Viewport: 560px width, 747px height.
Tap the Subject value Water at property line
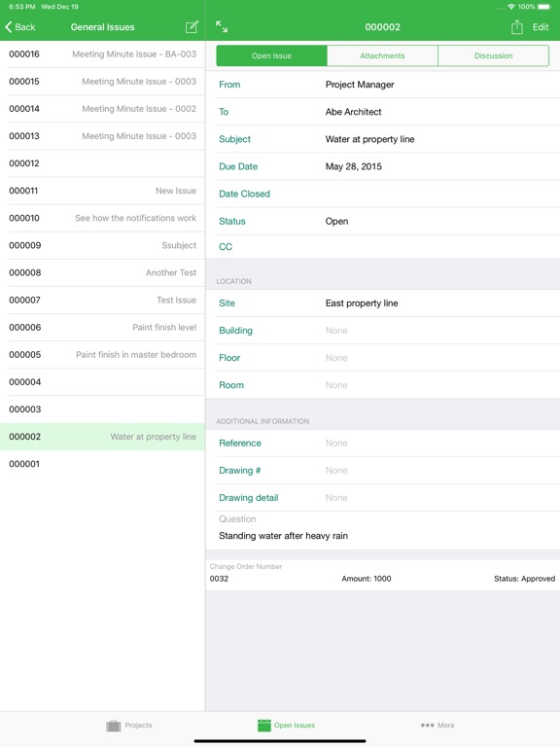tap(369, 139)
